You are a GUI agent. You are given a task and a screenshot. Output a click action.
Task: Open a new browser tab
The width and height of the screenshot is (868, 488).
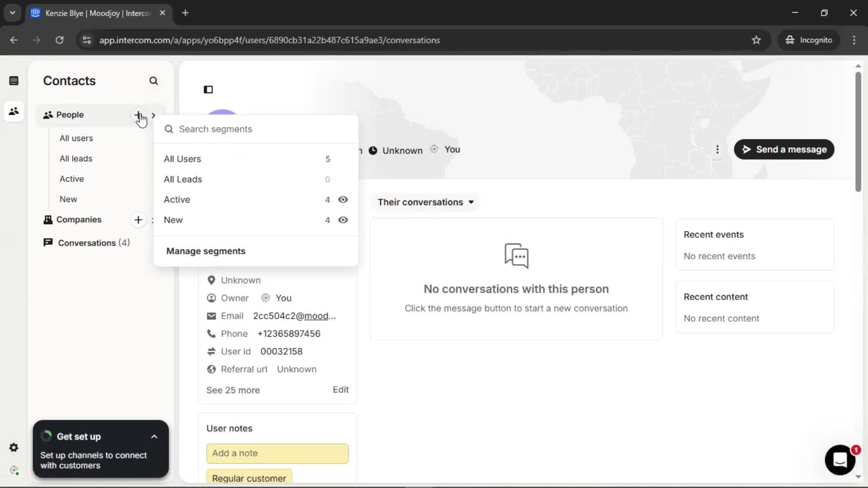[x=185, y=13]
